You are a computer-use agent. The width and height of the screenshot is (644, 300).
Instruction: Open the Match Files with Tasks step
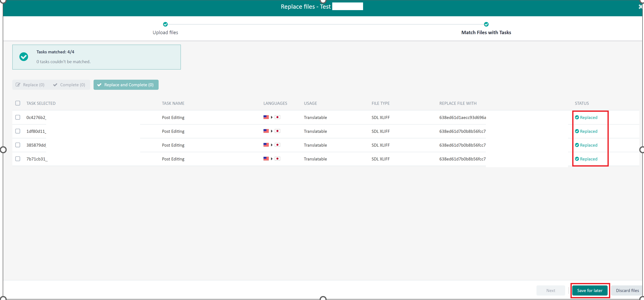(x=486, y=33)
